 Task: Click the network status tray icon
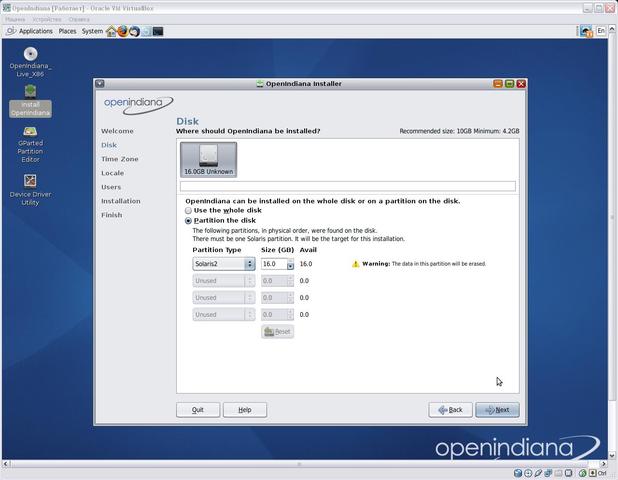586,31
